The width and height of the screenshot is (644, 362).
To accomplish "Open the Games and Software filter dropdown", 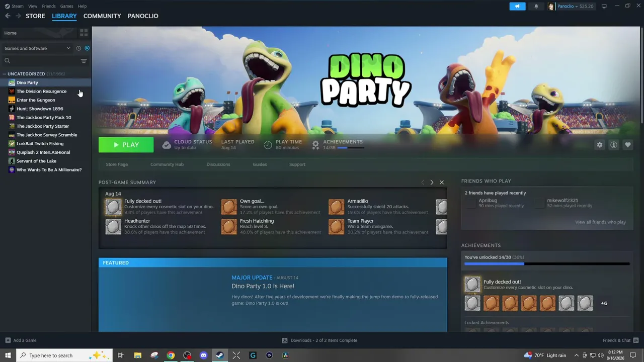I will click(x=37, y=48).
